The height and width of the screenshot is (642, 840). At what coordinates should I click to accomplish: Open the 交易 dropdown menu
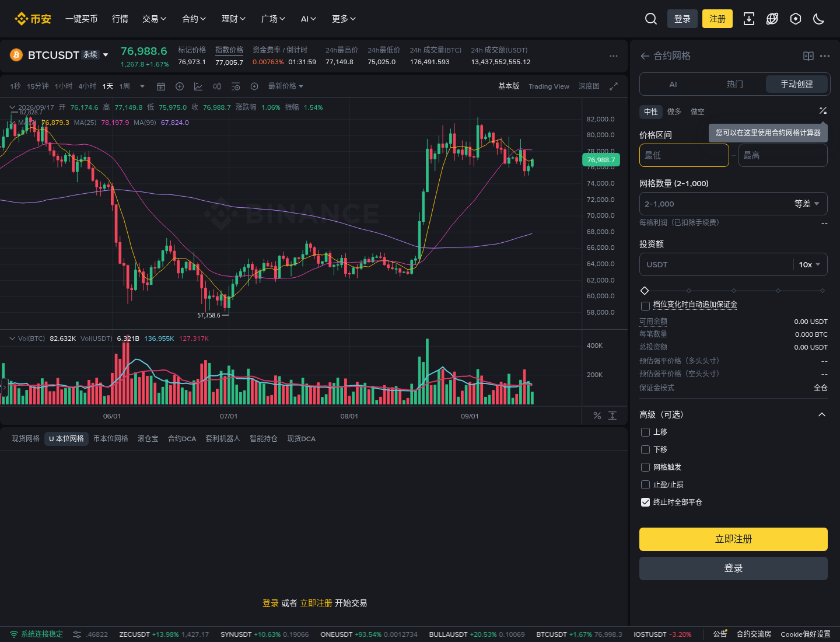(155, 19)
